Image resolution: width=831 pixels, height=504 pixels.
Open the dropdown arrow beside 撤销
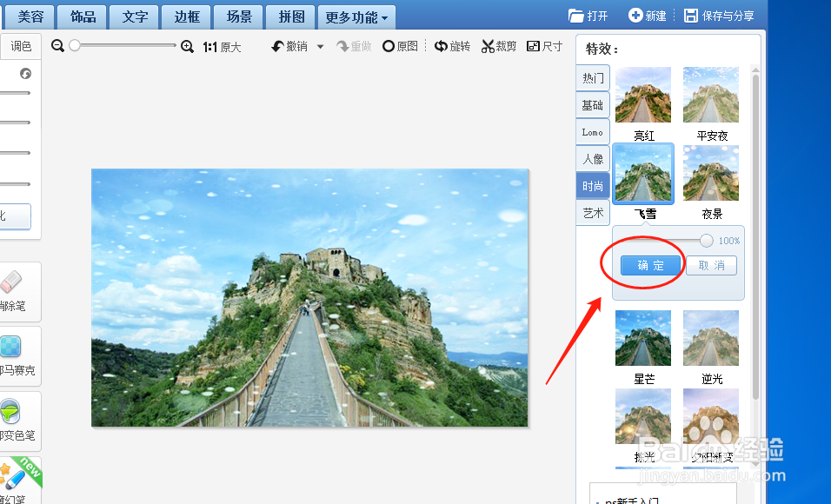pyautogui.click(x=320, y=47)
